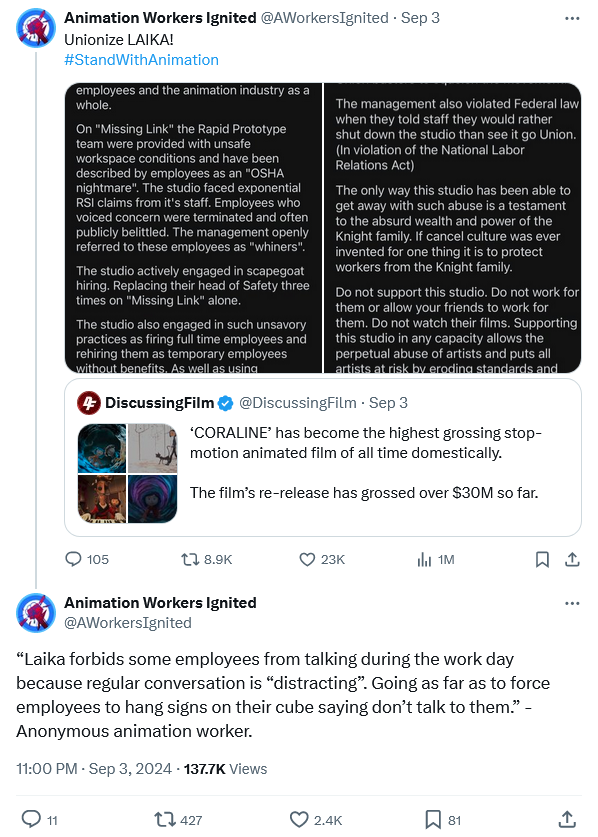View the left attached text screenshot image

click(x=193, y=228)
